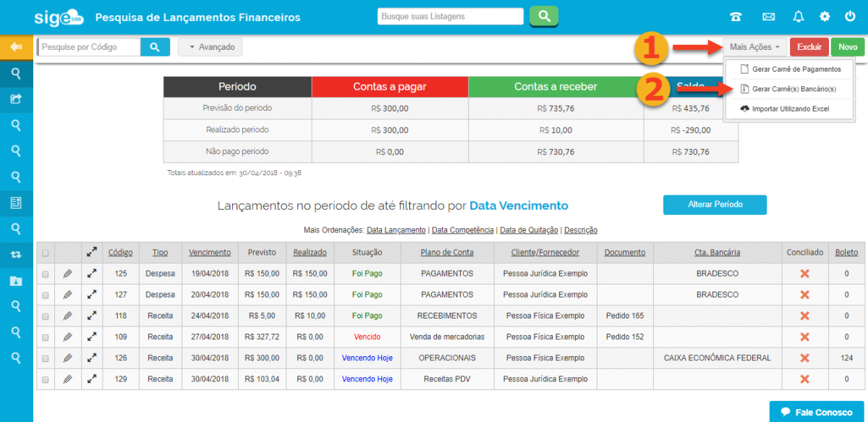Check the box for entry 126
The width and height of the screenshot is (868, 422).
coord(46,358)
